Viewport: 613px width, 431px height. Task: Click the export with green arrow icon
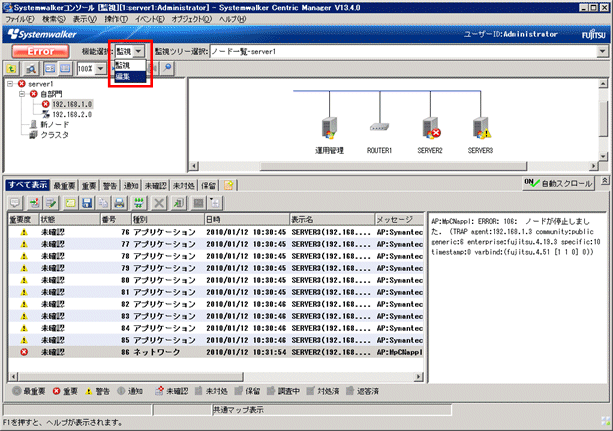[179, 203]
